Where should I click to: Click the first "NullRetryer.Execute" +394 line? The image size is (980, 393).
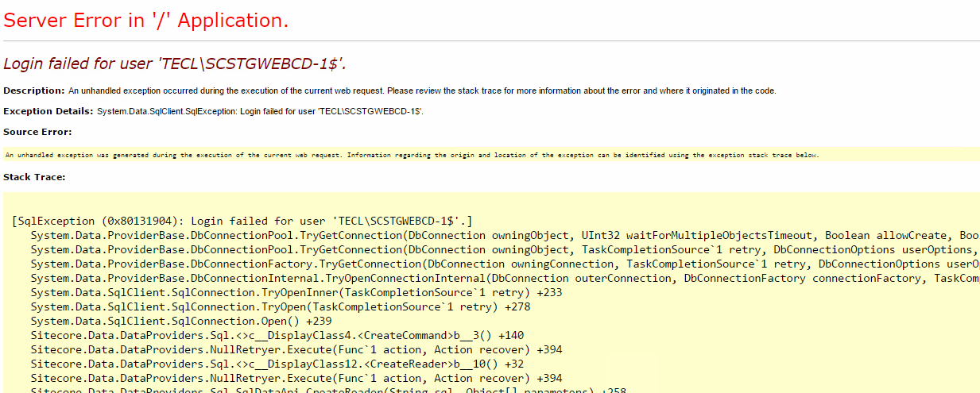(296, 350)
